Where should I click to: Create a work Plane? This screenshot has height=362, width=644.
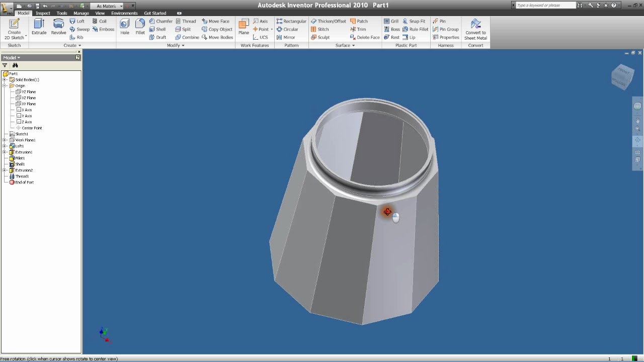tap(244, 27)
